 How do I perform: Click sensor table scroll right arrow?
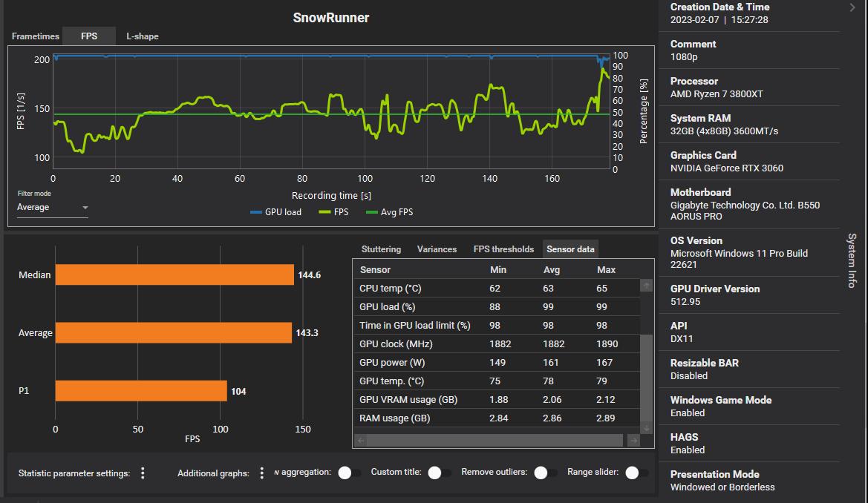point(633,441)
